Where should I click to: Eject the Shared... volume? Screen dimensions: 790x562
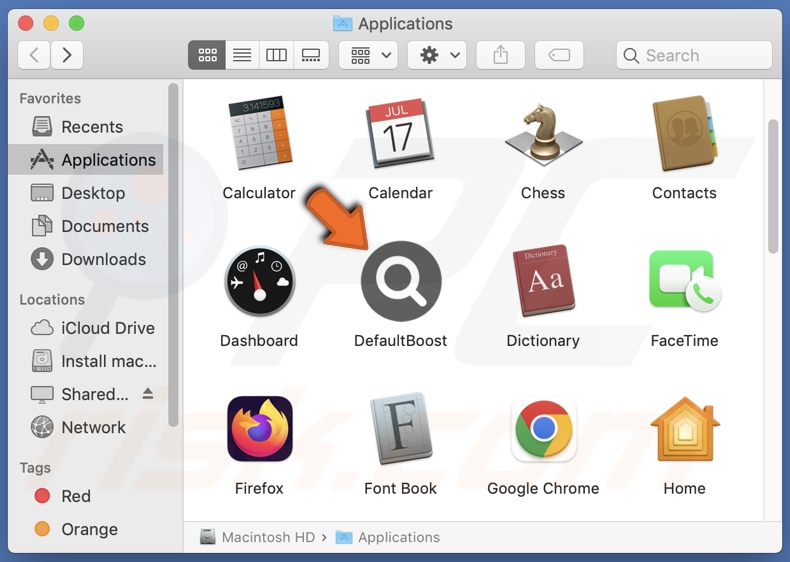pyautogui.click(x=148, y=394)
